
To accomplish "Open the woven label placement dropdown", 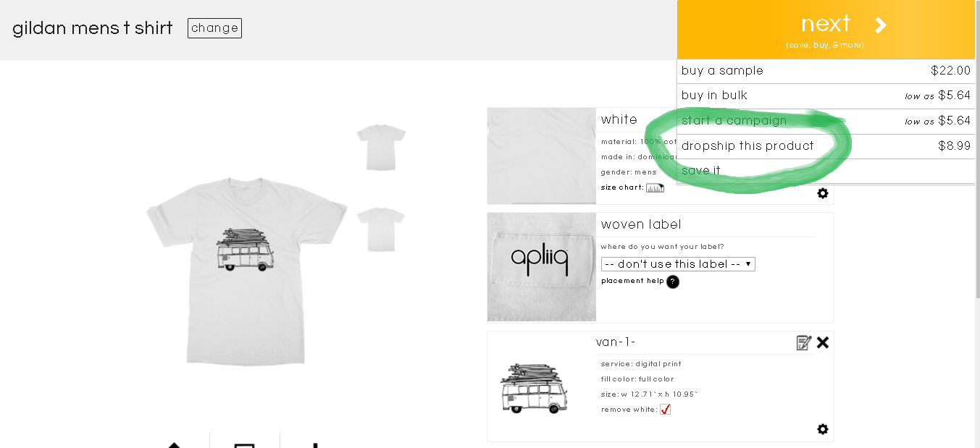I will [x=678, y=264].
